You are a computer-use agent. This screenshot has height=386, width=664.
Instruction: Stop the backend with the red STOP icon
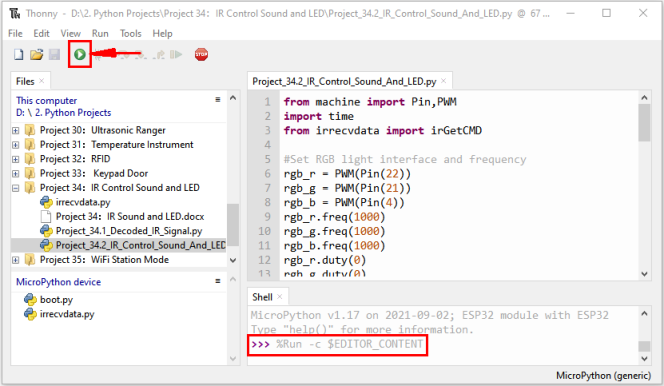[x=201, y=54]
